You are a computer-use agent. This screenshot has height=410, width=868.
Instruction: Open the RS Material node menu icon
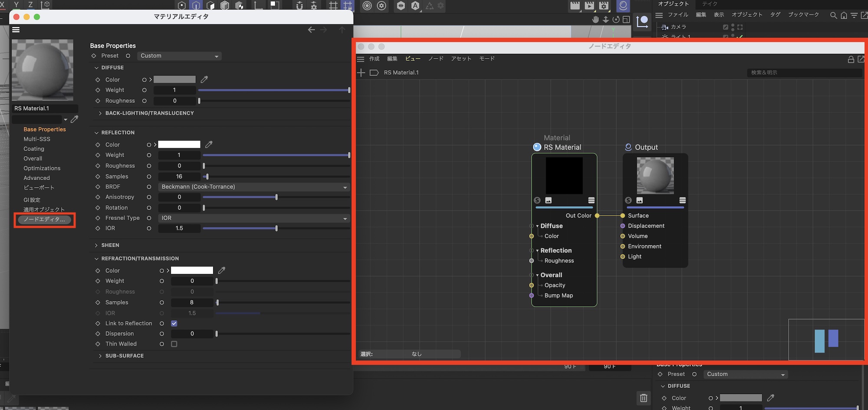coord(591,200)
